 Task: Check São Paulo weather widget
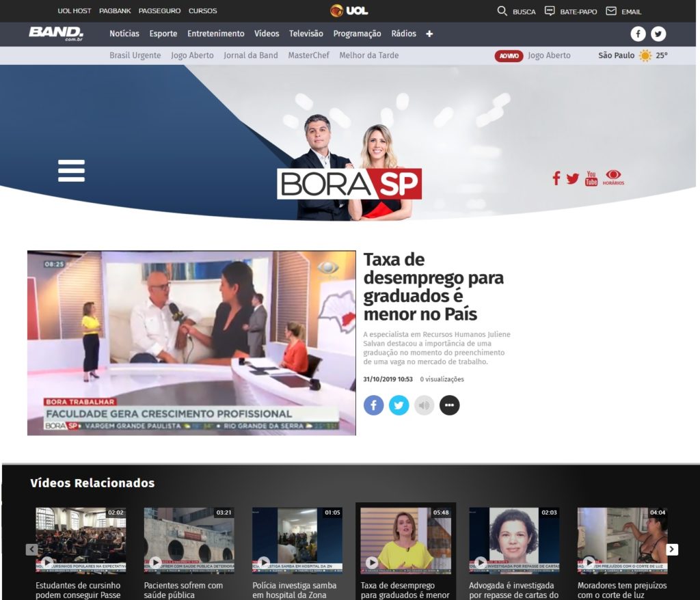[x=633, y=55]
